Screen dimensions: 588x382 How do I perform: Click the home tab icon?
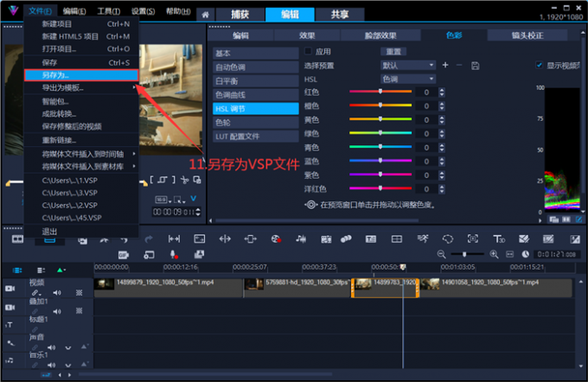click(x=205, y=15)
